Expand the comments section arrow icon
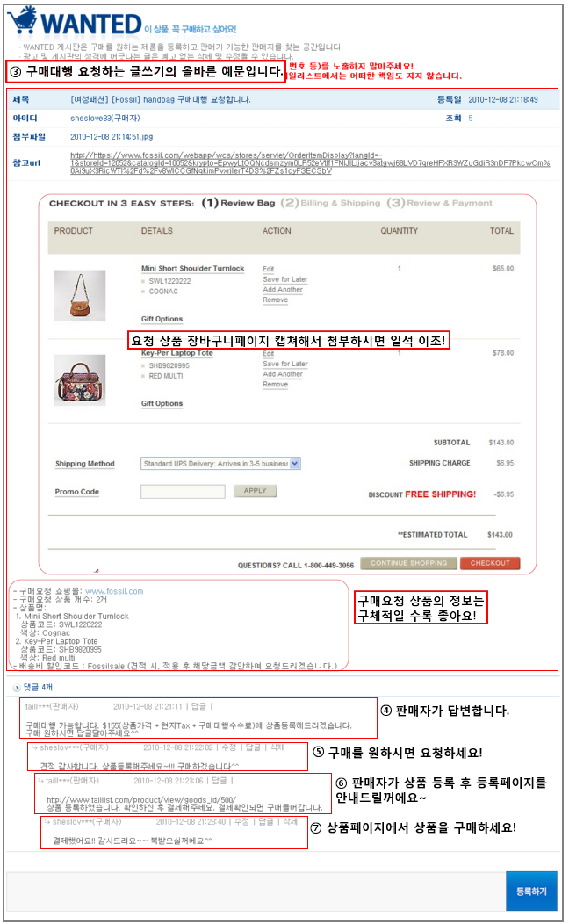The width and height of the screenshot is (569, 924). coord(17,688)
